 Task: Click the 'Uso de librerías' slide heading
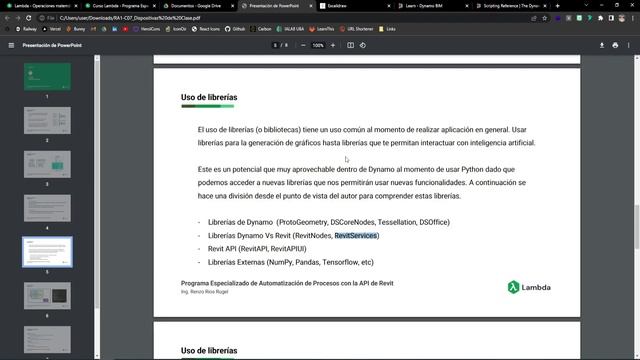click(x=209, y=97)
